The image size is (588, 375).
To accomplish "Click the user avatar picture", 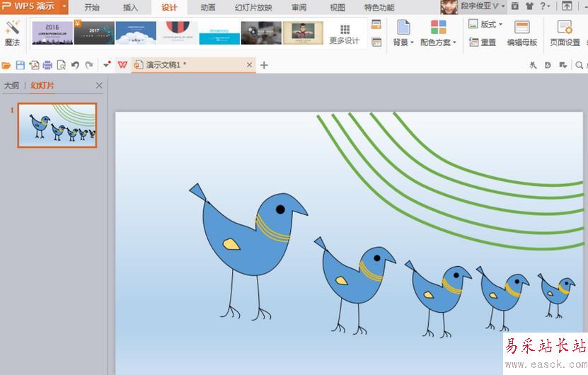I will click(x=449, y=7).
